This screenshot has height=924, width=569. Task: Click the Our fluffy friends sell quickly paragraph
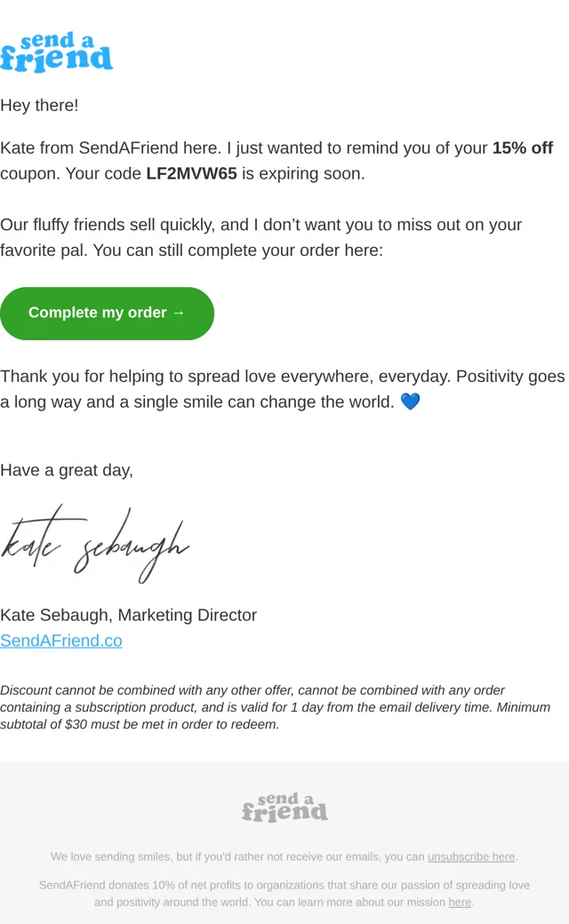[x=261, y=237]
